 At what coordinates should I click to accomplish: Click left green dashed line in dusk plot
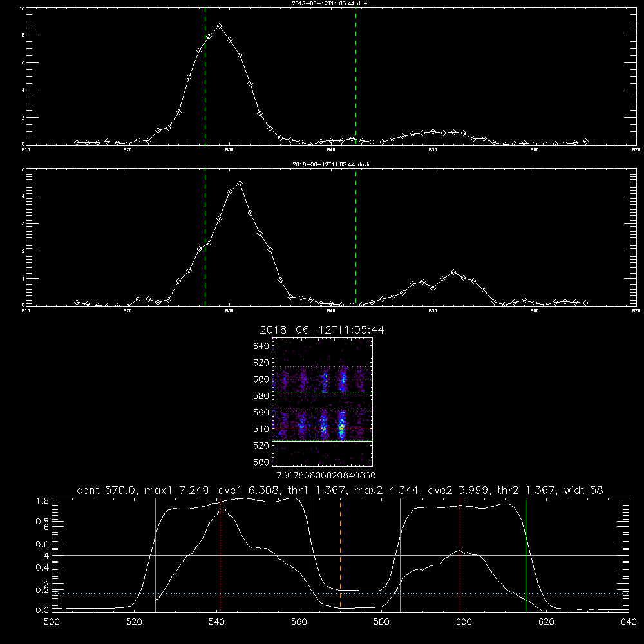(205, 238)
